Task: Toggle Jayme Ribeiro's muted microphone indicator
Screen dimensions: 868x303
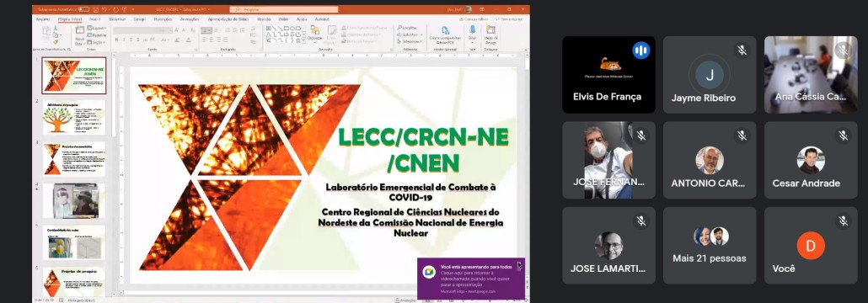Action: [742, 50]
